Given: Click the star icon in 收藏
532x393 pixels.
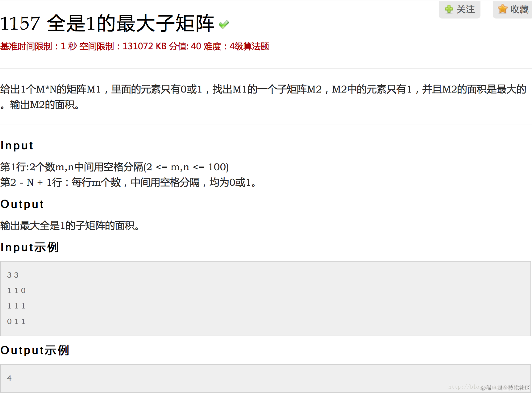Looking at the screenshot, I should click(502, 9).
